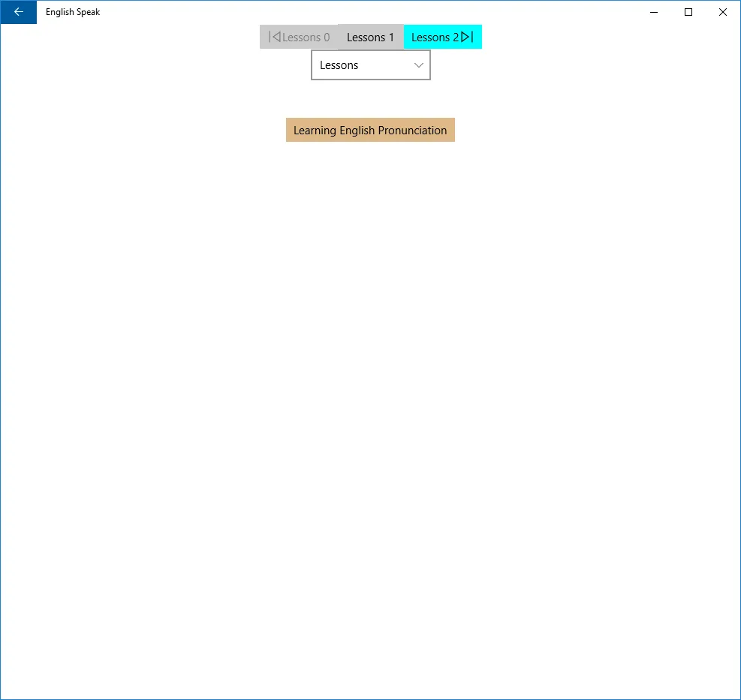Go back using the arrow button
The image size is (741, 700).
(19, 12)
